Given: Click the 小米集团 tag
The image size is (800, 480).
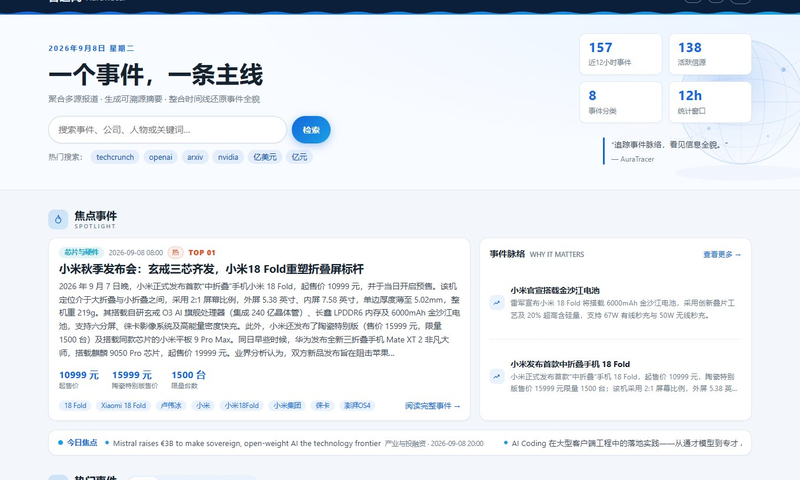Looking at the screenshot, I should coord(287,406).
